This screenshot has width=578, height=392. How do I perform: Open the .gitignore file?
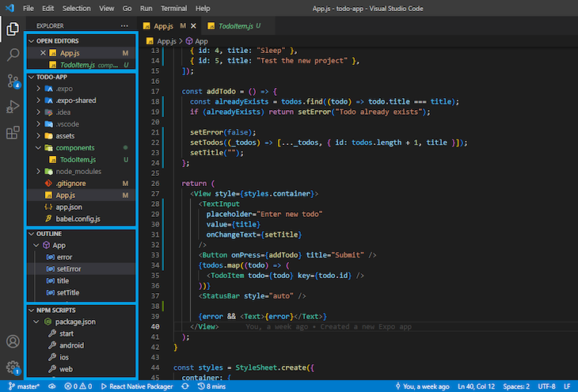click(81, 183)
